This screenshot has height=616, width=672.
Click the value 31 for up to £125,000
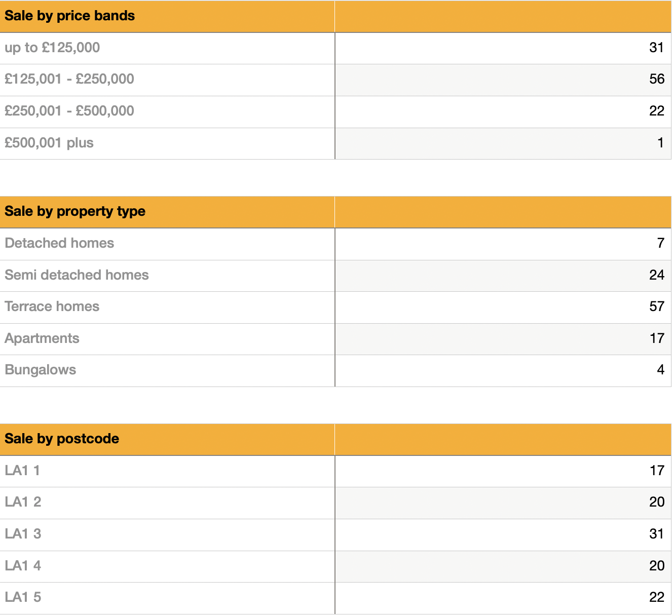[x=656, y=48]
